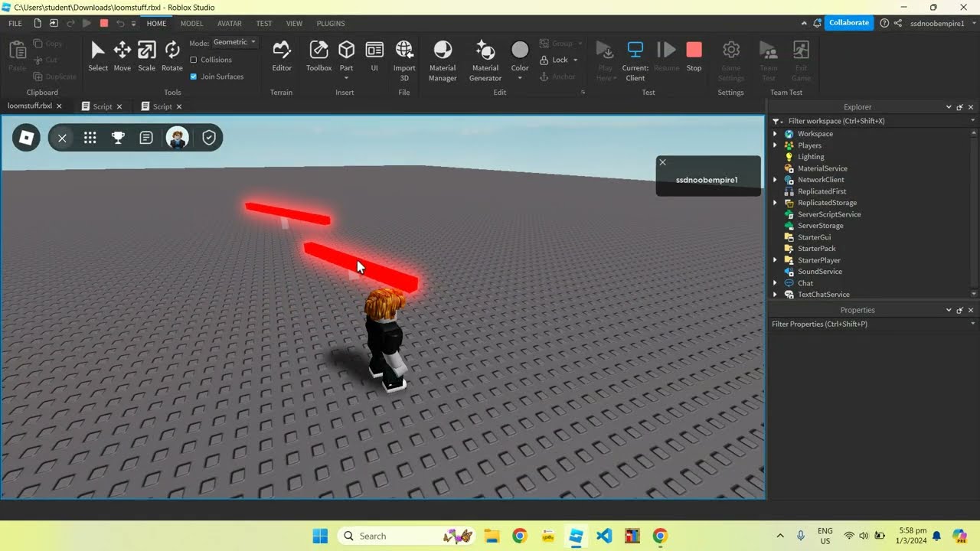Click the avatar portrait in top bar

178,138
